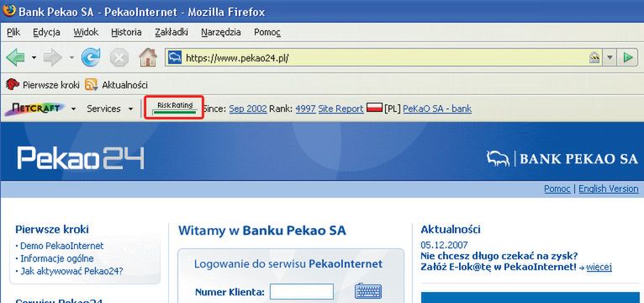This screenshot has width=644, height=303.
Task: Open the Site Report link
Action: tap(340, 109)
